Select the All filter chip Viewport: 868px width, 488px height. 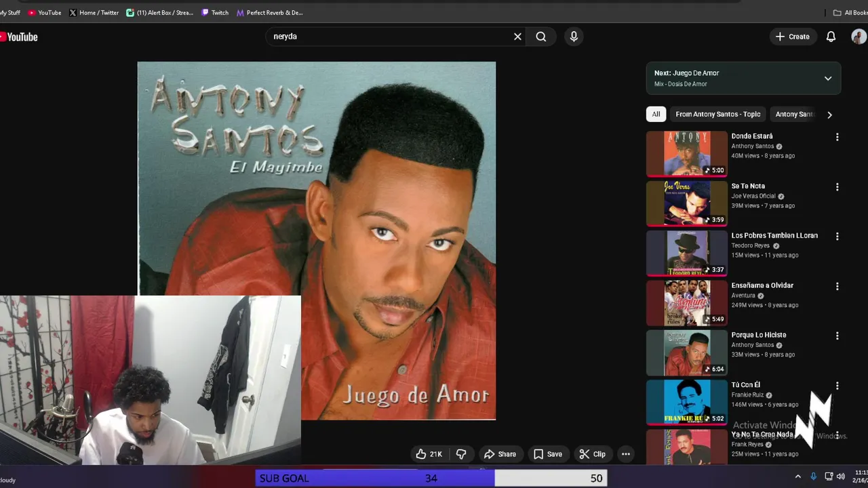pyautogui.click(x=656, y=115)
